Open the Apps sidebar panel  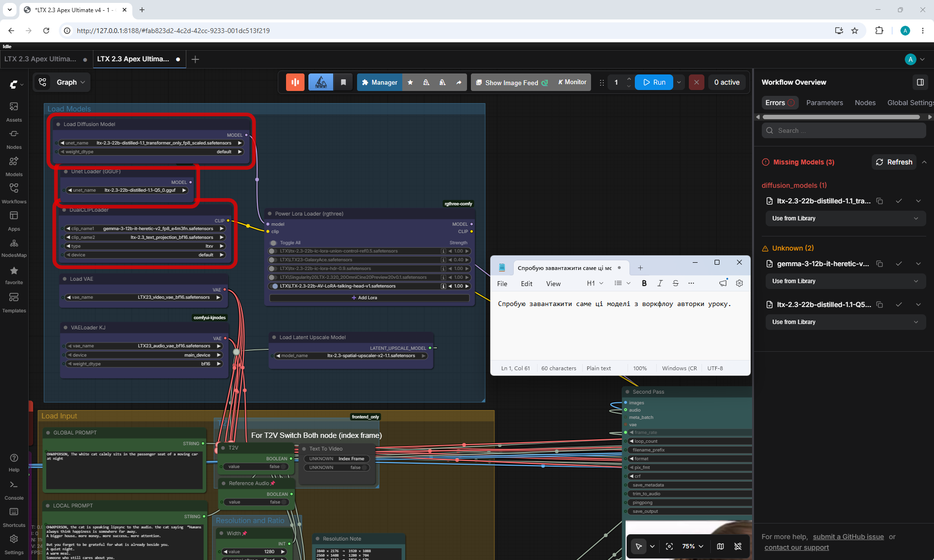point(14,220)
